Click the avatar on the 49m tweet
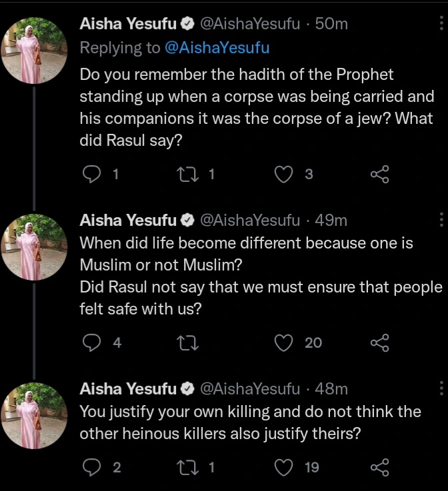Screen dimensions: 448x491 [x=35, y=248]
